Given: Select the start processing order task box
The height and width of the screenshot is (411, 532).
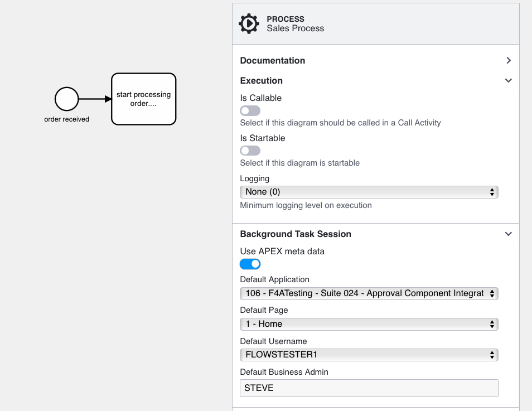Looking at the screenshot, I should tap(143, 99).
